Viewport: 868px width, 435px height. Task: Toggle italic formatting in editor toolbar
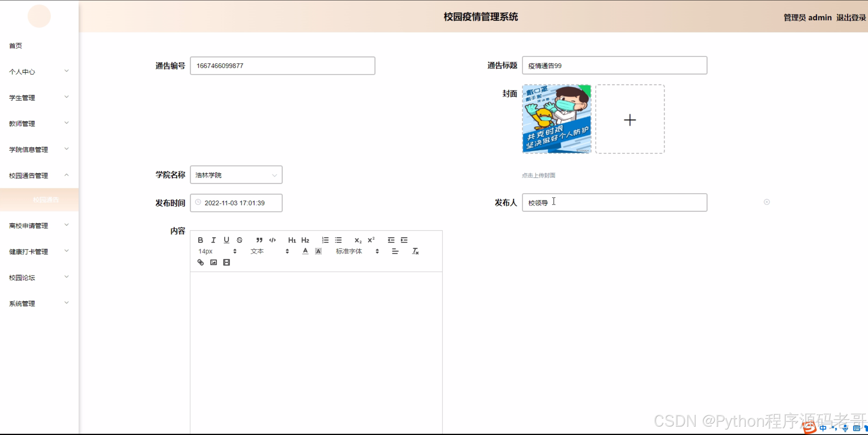coord(213,240)
